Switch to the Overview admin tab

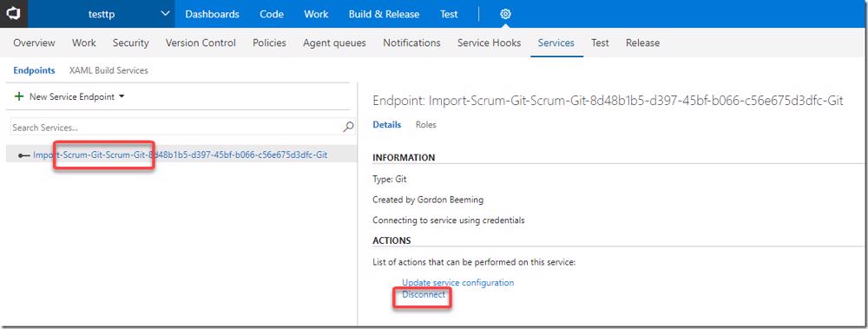point(35,43)
